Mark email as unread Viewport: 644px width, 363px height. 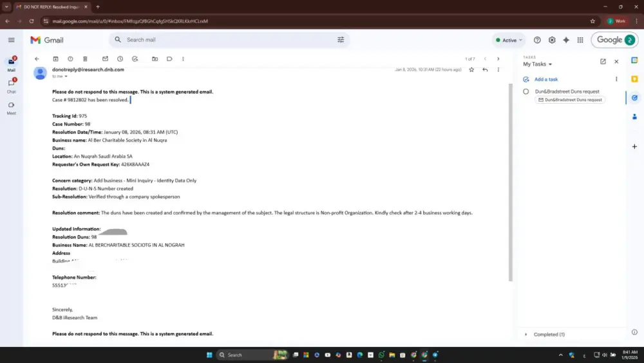(x=105, y=59)
